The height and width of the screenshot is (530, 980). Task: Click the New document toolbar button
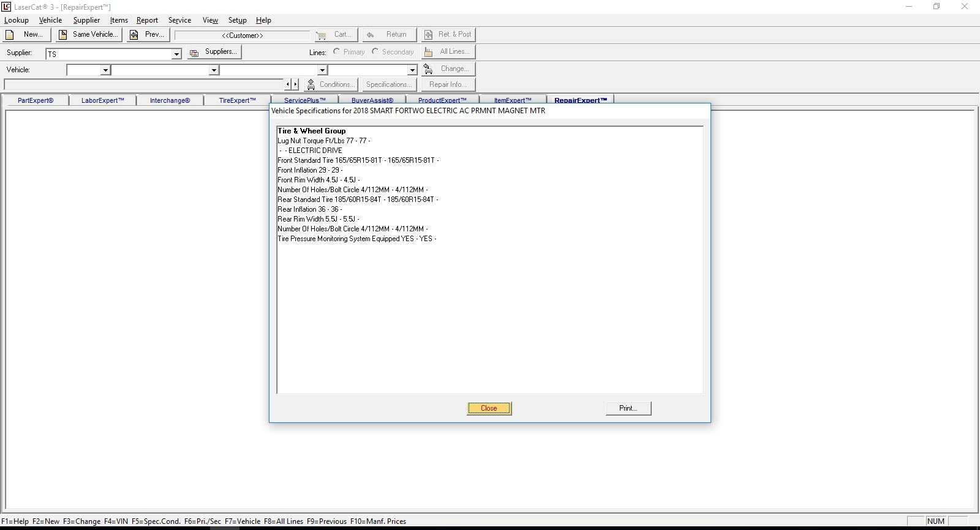click(x=26, y=35)
